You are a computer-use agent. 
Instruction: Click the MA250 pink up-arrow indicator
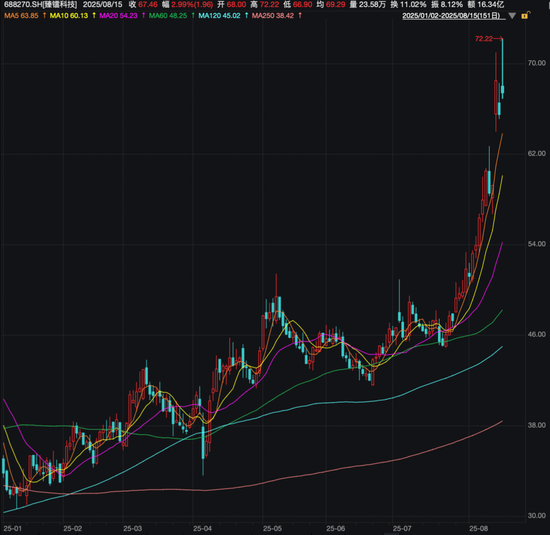[300, 15]
